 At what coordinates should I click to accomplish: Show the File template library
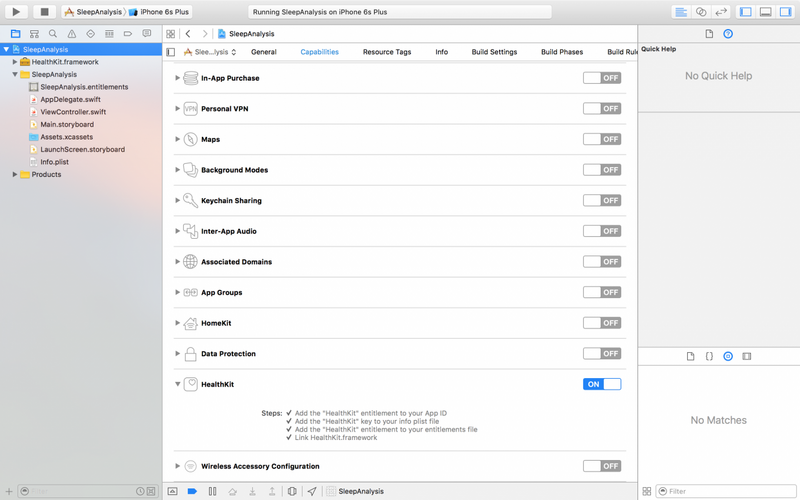coord(690,356)
